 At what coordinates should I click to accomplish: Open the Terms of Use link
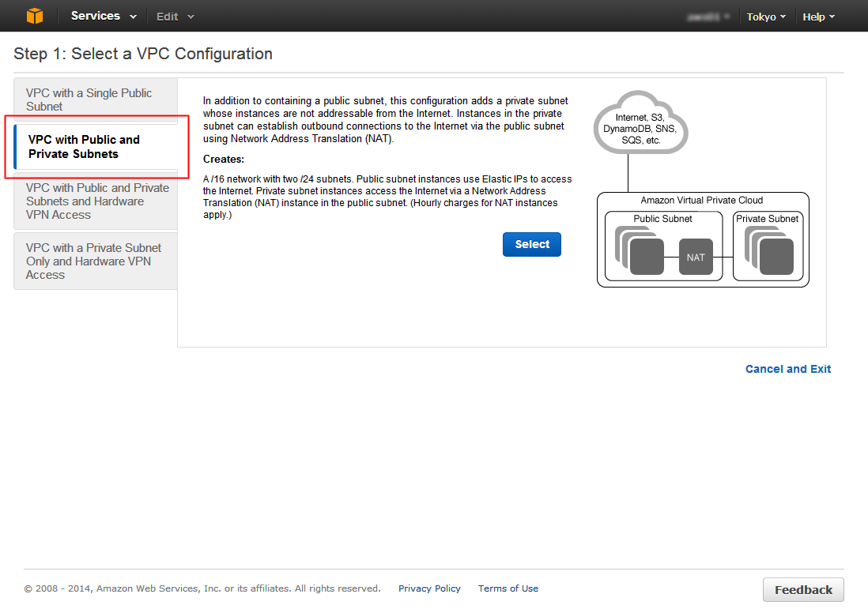(508, 588)
